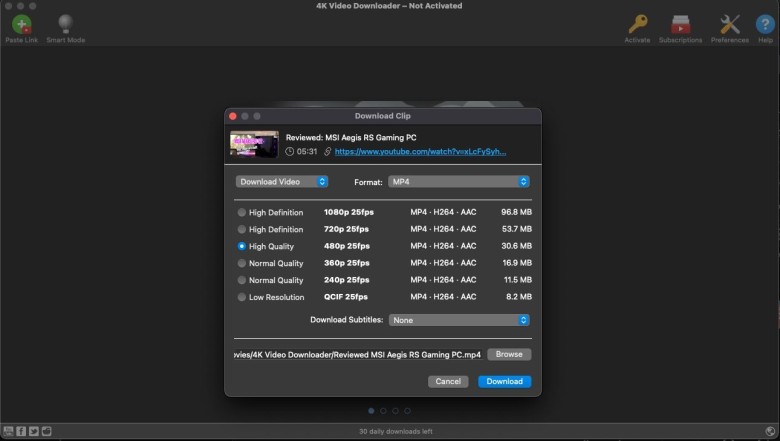
Task: Open Help via the question mark icon
Action: pos(765,24)
